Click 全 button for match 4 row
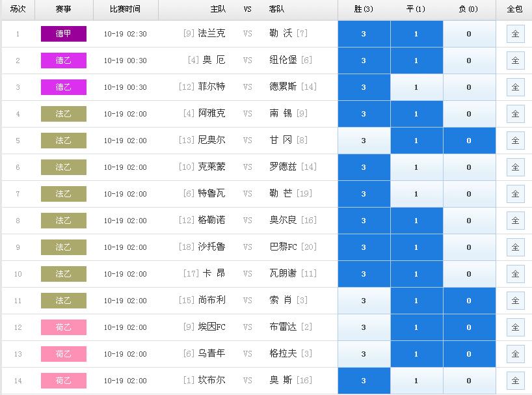This screenshot has height=395, width=532. (515, 114)
